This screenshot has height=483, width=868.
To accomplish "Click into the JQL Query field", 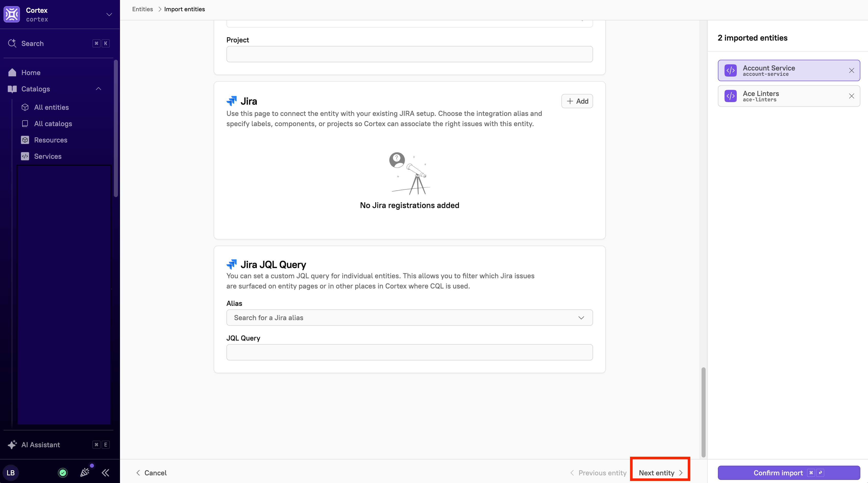I will pos(409,352).
